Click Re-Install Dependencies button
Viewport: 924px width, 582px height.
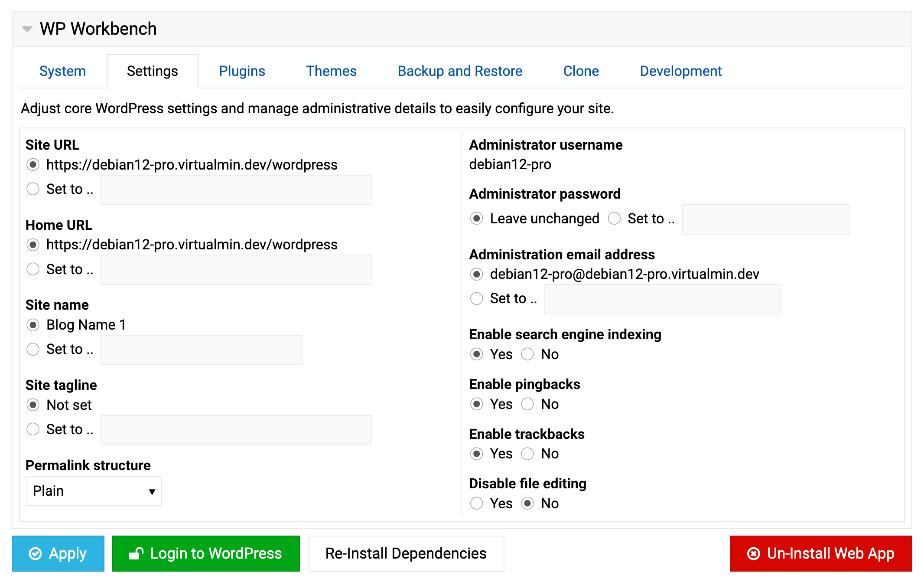pyautogui.click(x=406, y=554)
